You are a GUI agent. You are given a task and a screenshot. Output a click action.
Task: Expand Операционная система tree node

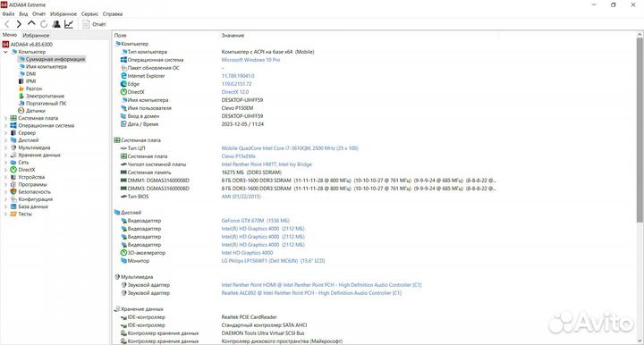[5, 125]
